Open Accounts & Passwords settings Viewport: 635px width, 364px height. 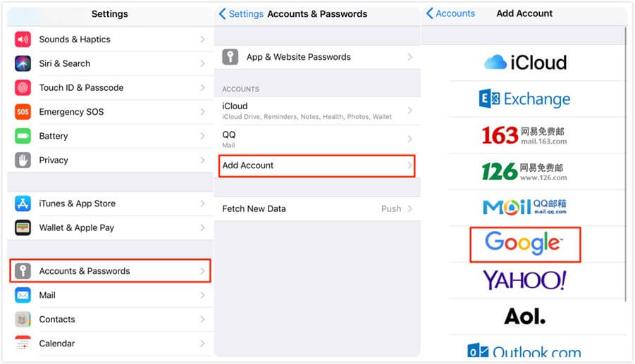click(111, 271)
